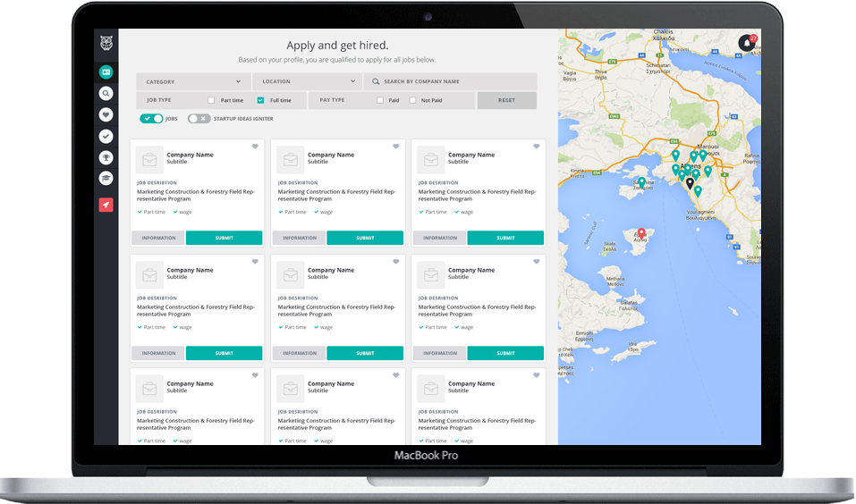856x504 pixels.
Task: Uncheck the Full time checkbox
Action: (x=260, y=100)
